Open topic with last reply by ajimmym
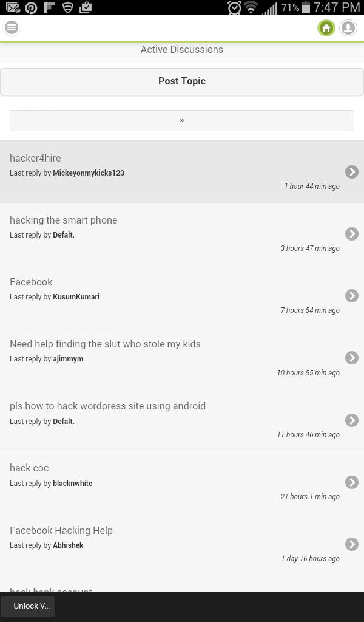The width and height of the screenshot is (364, 622). pos(105,344)
